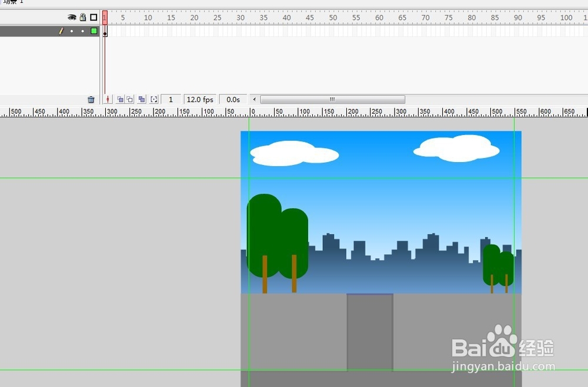Enable the Onion Skin button
The width and height of the screenshot is (588, 387).
pos(120,99)
